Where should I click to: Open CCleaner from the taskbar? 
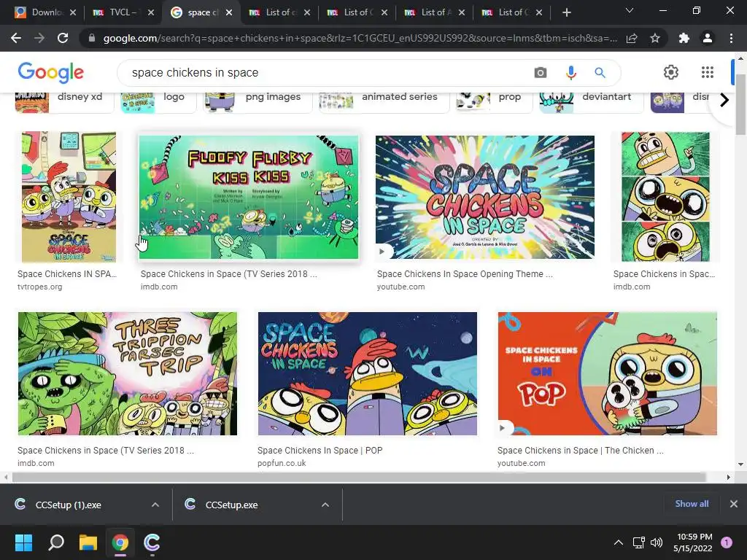pos(152,542)
